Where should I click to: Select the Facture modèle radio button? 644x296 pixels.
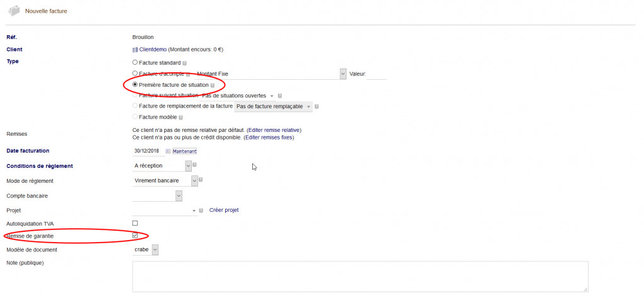click(x=135, y=117)
